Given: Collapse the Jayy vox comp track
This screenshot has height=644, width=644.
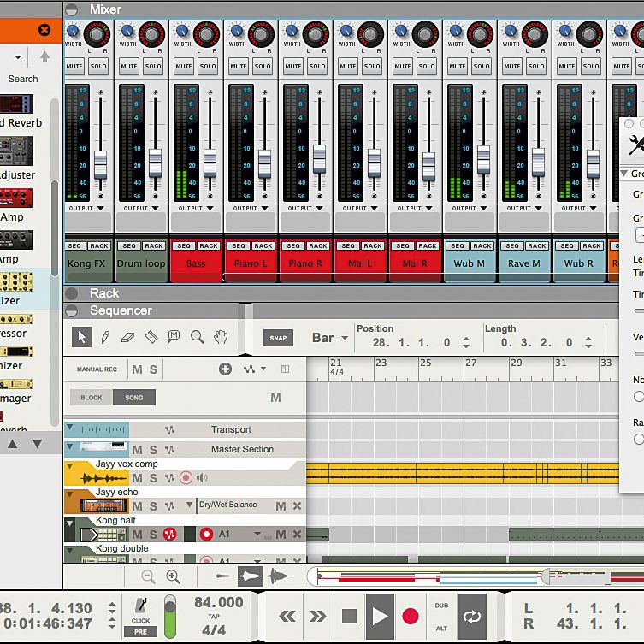Looking at the screenshot, I should point(69,466).
